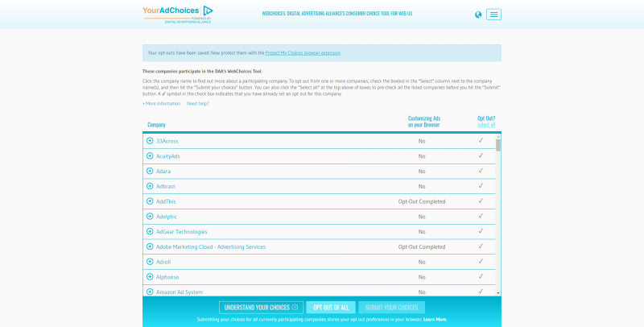Click the circled plus next to AcuityAds
The height and width of the screenshot is (327, 644).
(150, 156)
